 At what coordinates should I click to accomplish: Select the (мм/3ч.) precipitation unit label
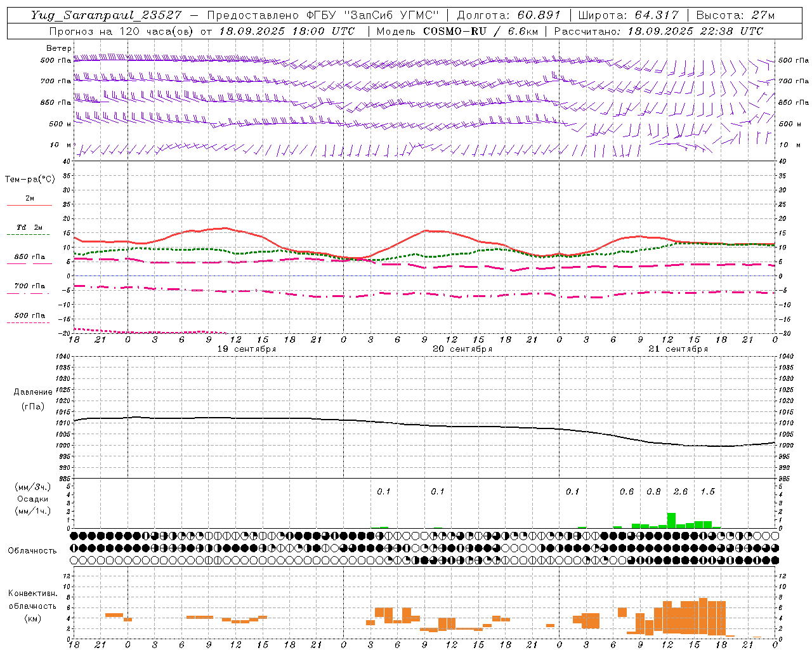coord(33,487)
